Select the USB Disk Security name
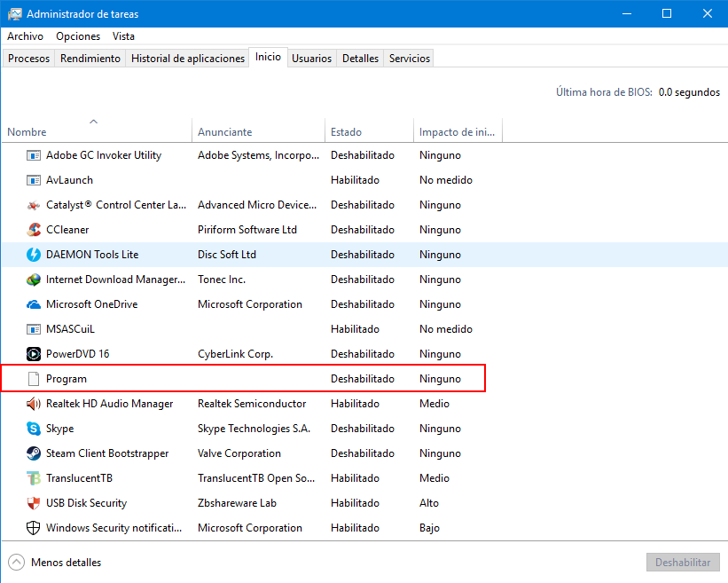This screenshot has height=583, width=728. click(x=86, y=503)
